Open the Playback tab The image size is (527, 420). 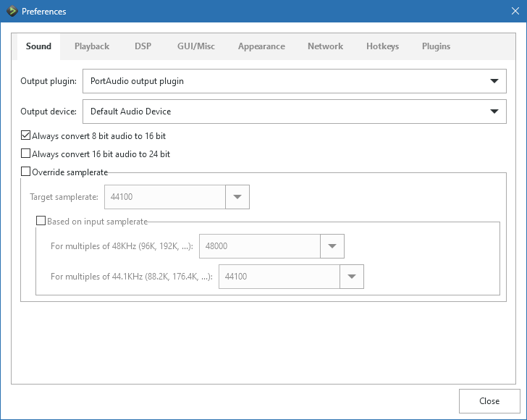click(92, 46)
